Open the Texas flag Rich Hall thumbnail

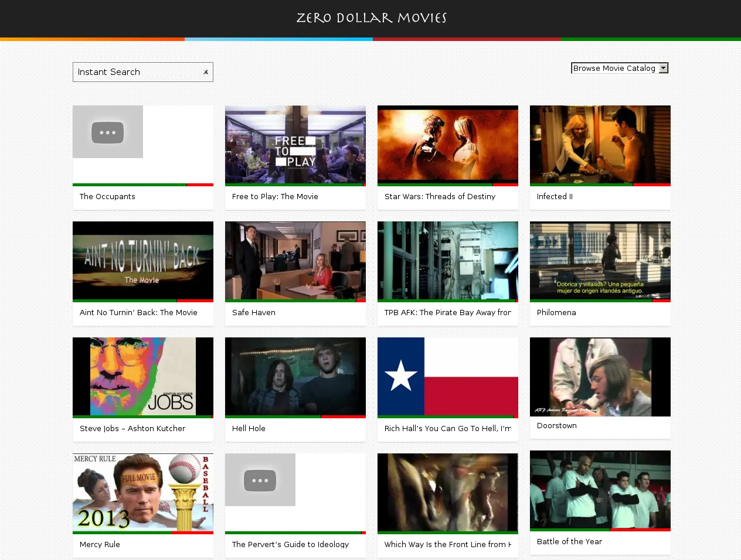tap(448, 377)
